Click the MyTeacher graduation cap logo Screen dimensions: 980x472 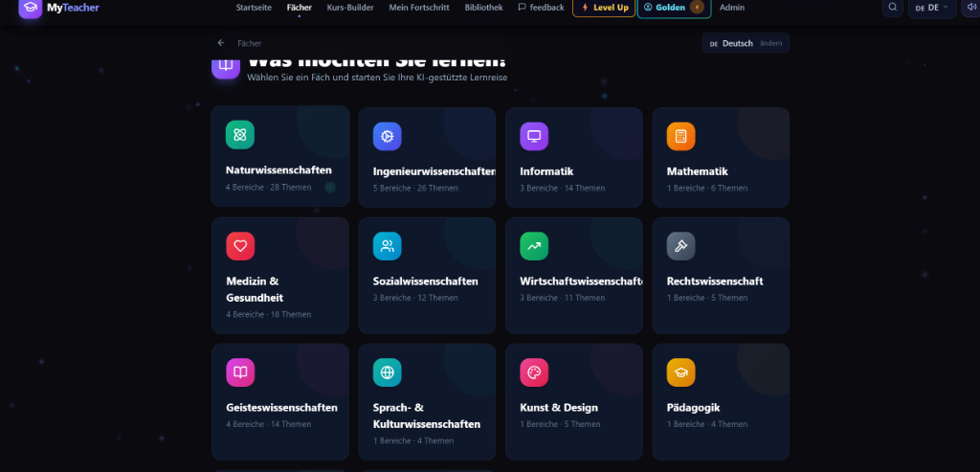coord(30,8)
